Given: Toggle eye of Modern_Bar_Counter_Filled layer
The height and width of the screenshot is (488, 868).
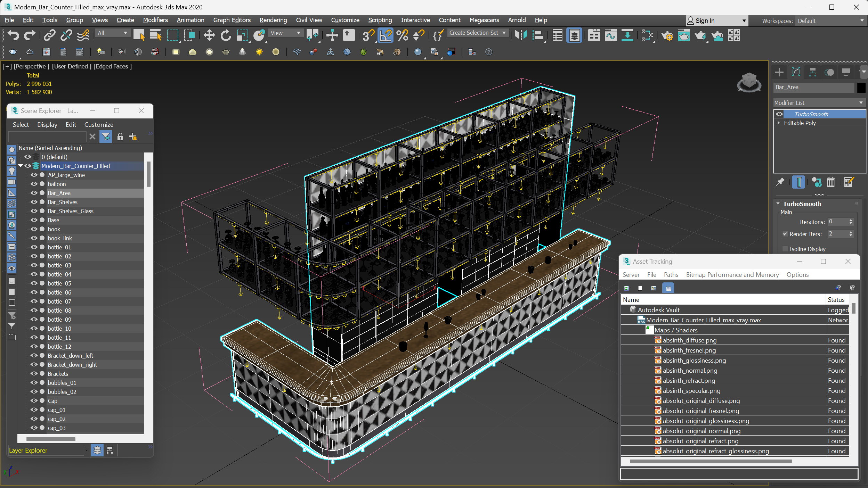Looking at the screenshot, I should [x=28, y=166].
